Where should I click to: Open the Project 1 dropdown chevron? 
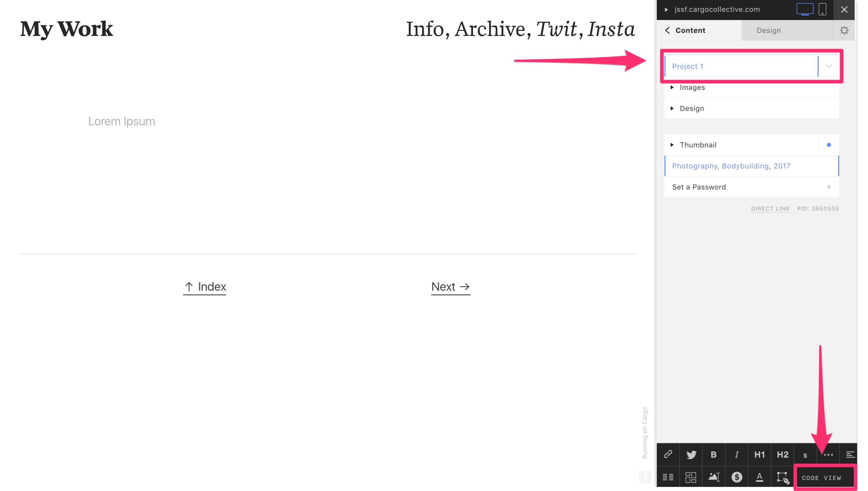tap(829, 66)
